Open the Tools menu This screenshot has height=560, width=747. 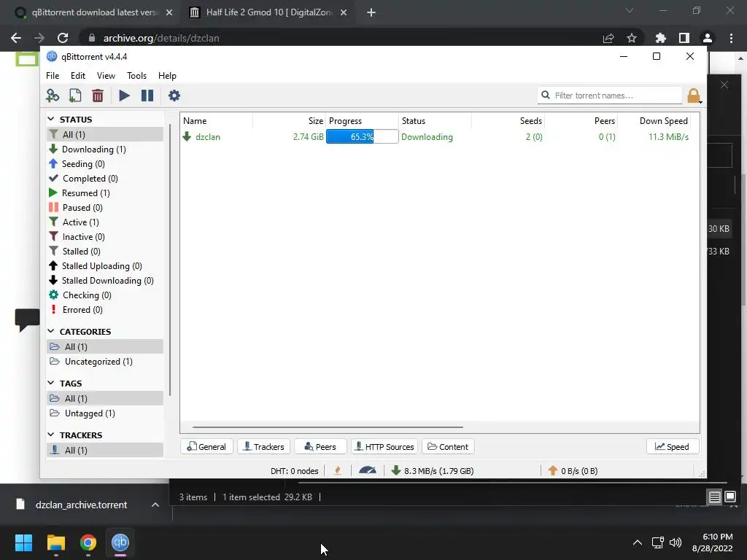point(136,76)
